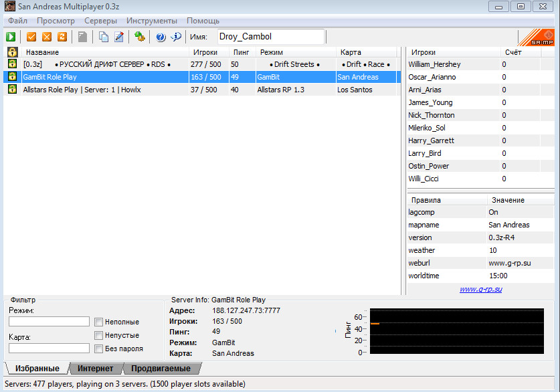Click the about info icon
The image size is (560, 392).
point(176,37)
